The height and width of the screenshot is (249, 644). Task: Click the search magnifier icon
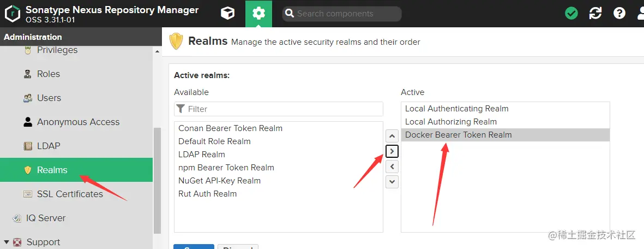click(x=290, y=14)
